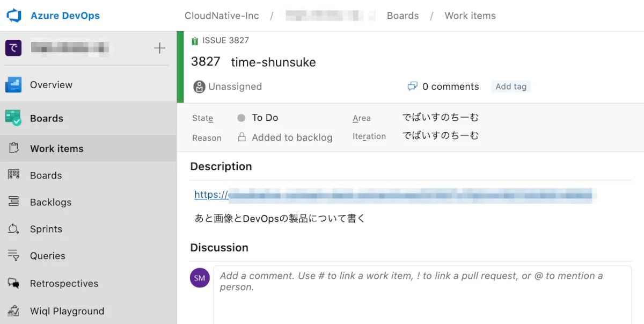
Task: Open the Retrospectives page
Action: (64, 284)
